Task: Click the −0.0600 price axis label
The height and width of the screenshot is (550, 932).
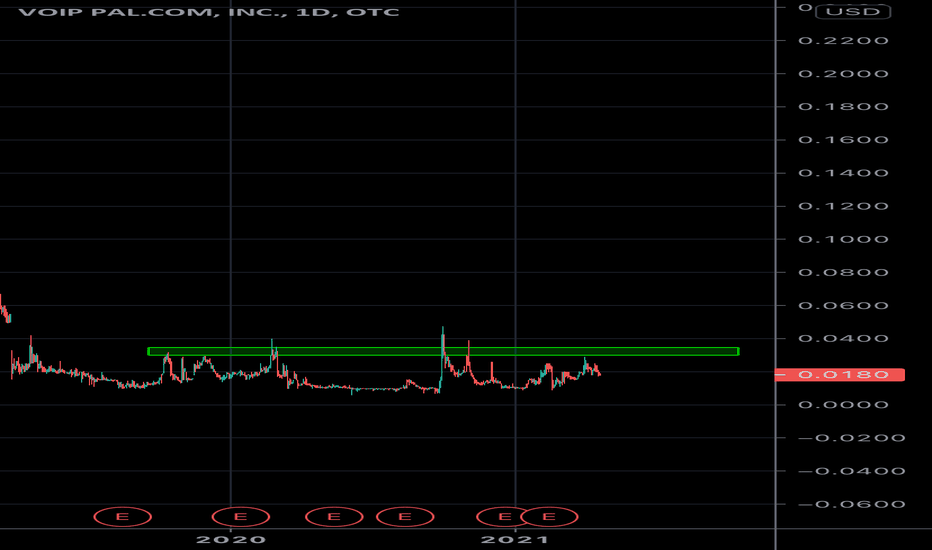Action: [x=852, y=504]
